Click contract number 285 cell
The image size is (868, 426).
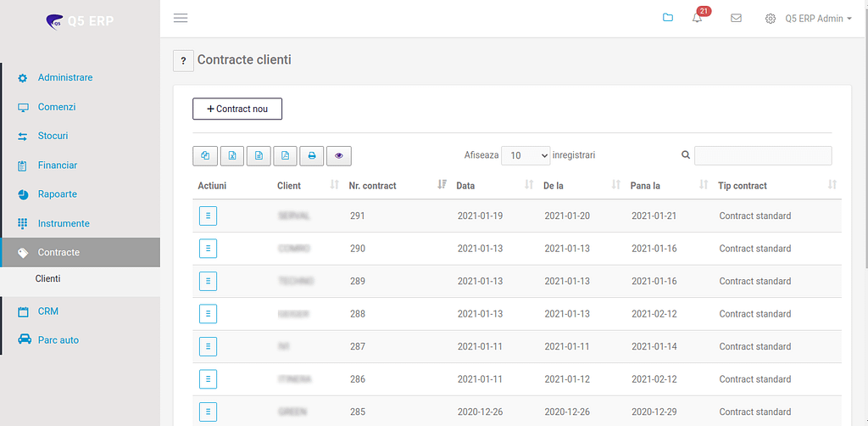coord(358,412)
